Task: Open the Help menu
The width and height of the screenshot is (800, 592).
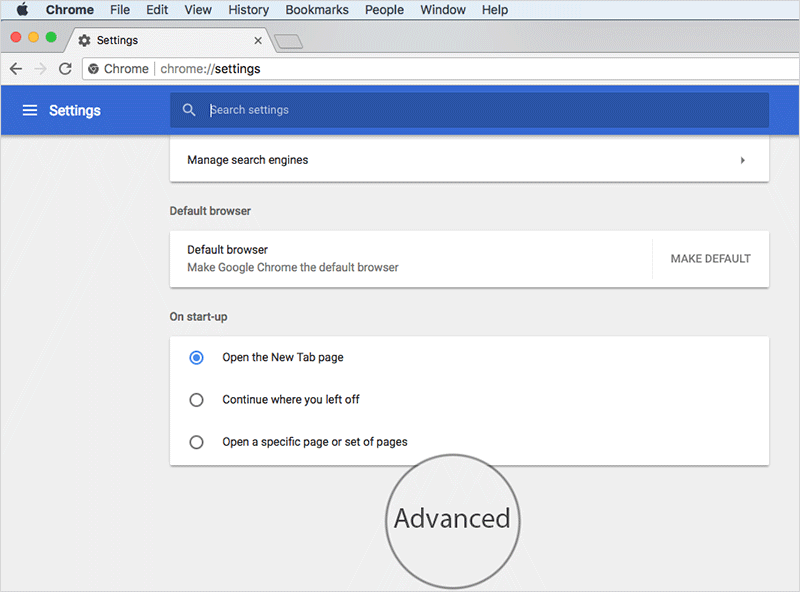Action: (x=495, y=10)
